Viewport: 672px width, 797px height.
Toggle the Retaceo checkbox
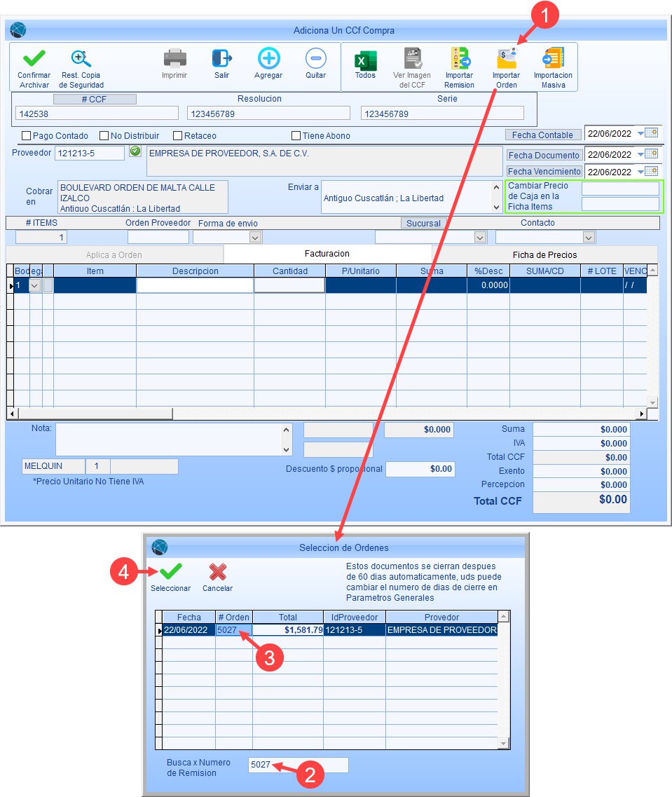point(178,136)
